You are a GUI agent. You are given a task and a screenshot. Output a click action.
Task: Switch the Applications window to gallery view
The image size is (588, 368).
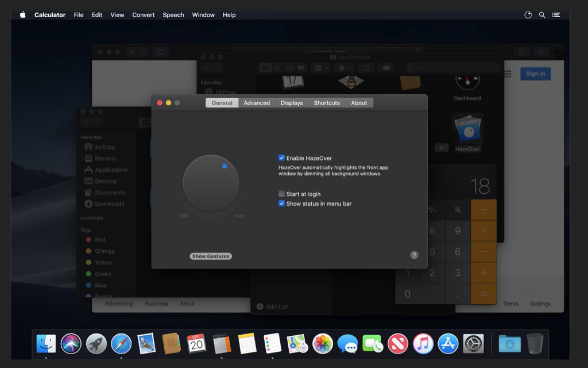pos(301,68)
